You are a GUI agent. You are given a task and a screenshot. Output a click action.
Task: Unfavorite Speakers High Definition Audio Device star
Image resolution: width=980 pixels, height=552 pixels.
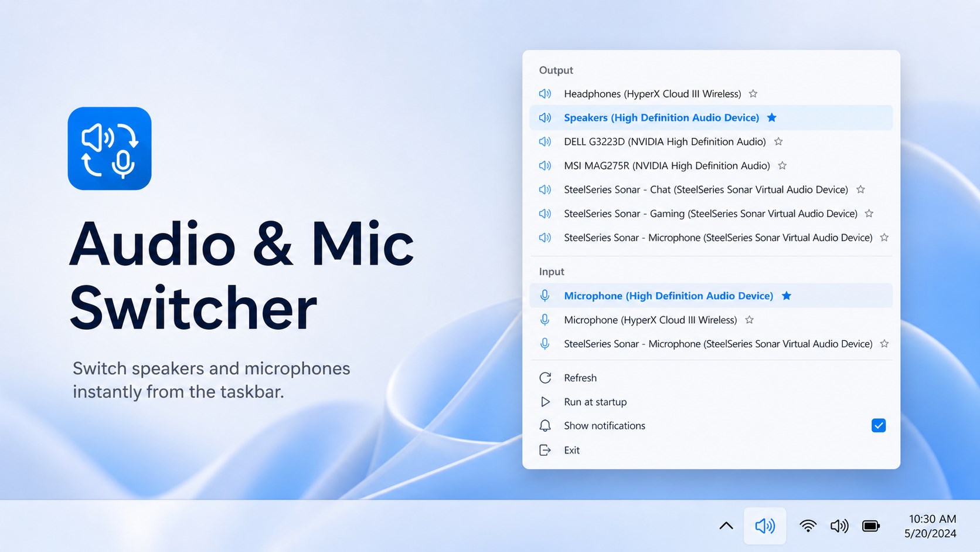772,117
